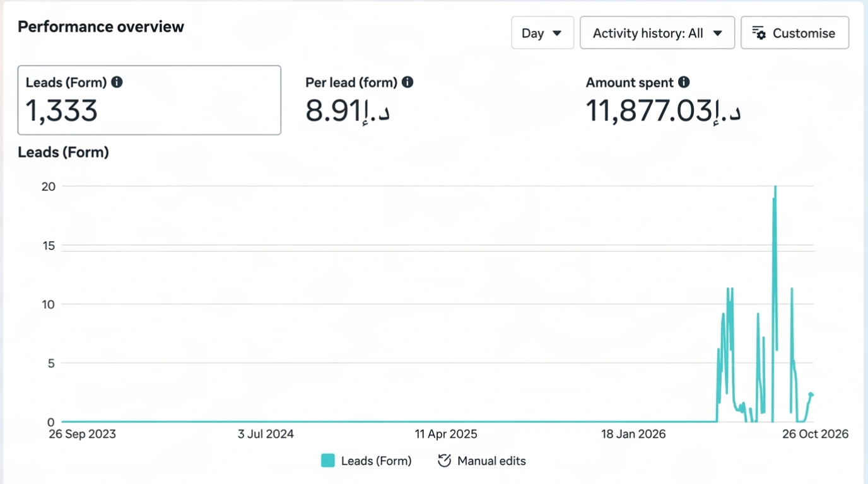Click the 10 y-axis label
The height and width of the screenshot is (484, 868).
(x=49, y=304)
